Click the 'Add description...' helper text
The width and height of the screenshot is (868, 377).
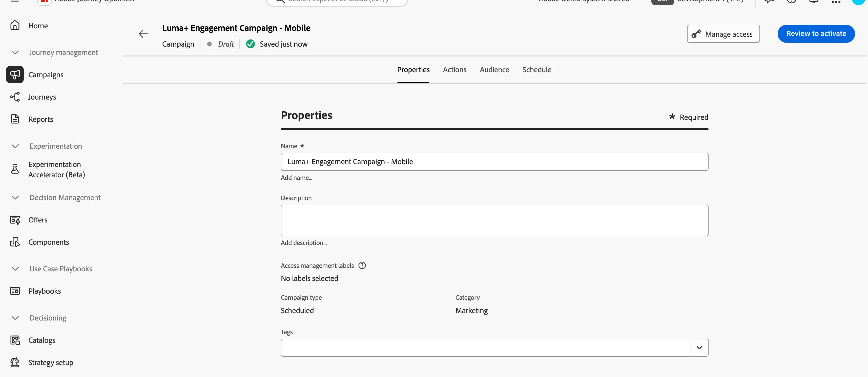pos(304,243)
